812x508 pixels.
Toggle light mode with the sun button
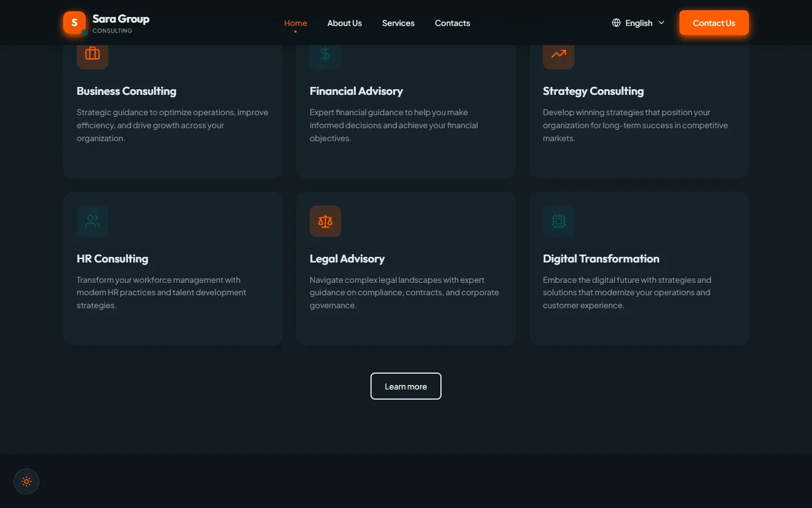(27, 481)
